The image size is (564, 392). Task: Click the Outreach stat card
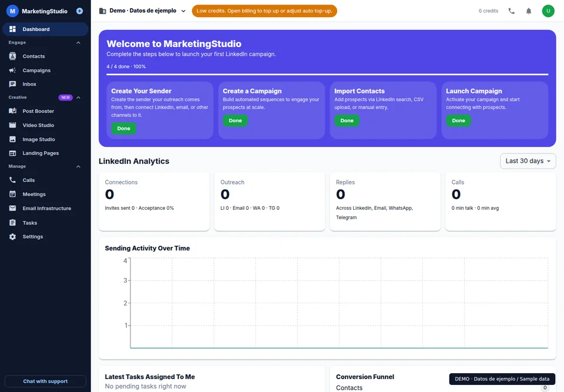click(x=270, y=202)
